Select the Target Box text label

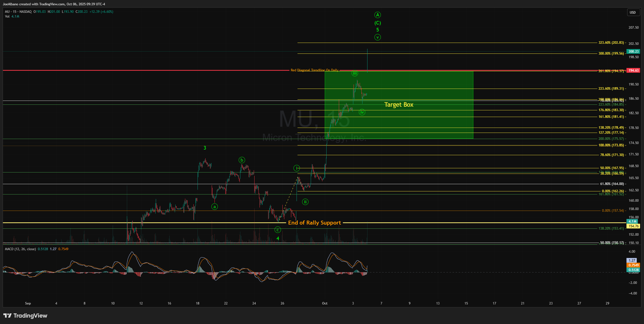(x=399, y=105)
